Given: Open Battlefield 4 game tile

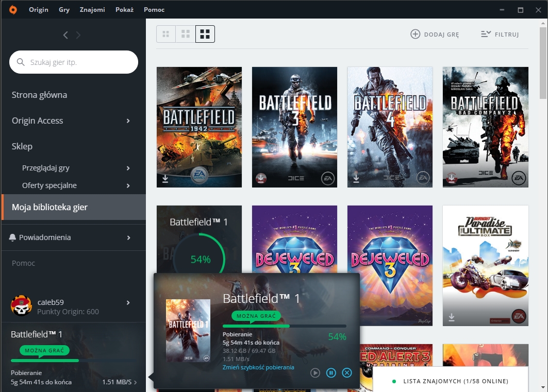Looking at the screenshot, I should click(390, 127).
